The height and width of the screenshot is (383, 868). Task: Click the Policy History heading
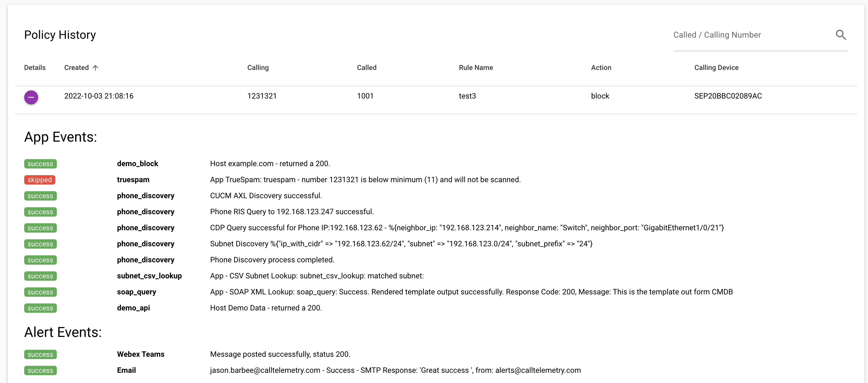click(60, 34)
